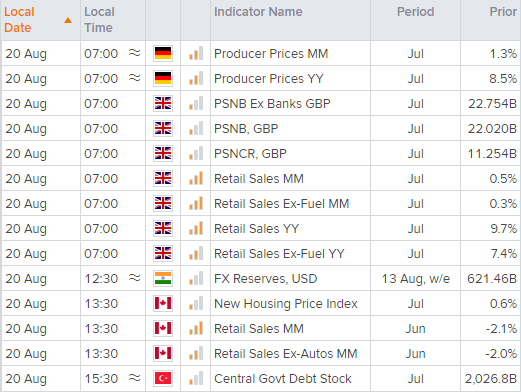Click Turkey flag beside Central Govt Debt Stock
The height and width of the screenshot is (392, 521).
tap(163, 378)
